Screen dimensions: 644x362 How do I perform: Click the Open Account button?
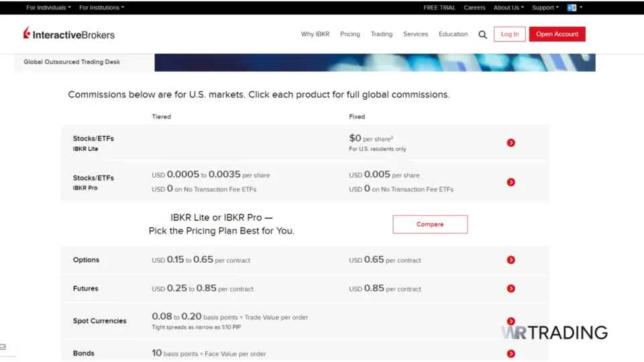click(x=557, y=34)
